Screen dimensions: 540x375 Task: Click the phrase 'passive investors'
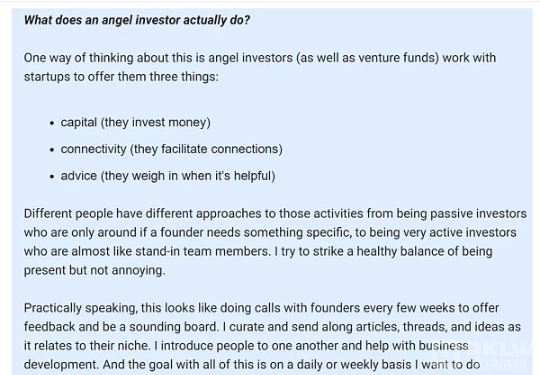point(478,213)
